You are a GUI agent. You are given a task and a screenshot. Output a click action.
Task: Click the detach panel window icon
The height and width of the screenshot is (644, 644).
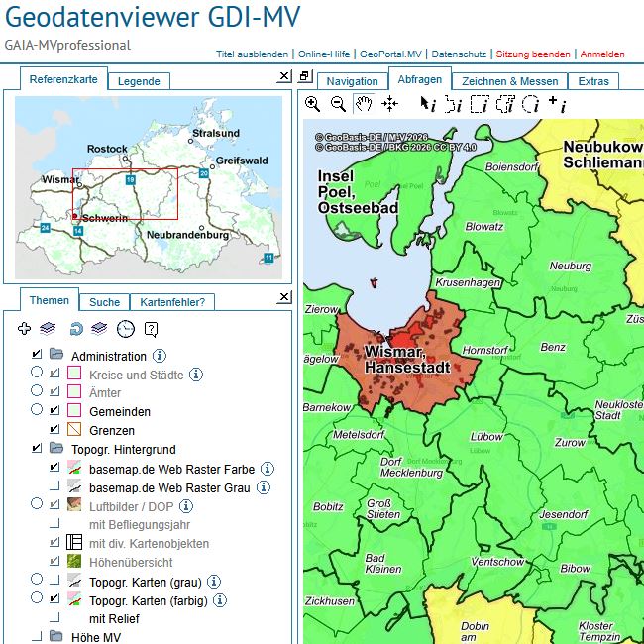point(305,76)
